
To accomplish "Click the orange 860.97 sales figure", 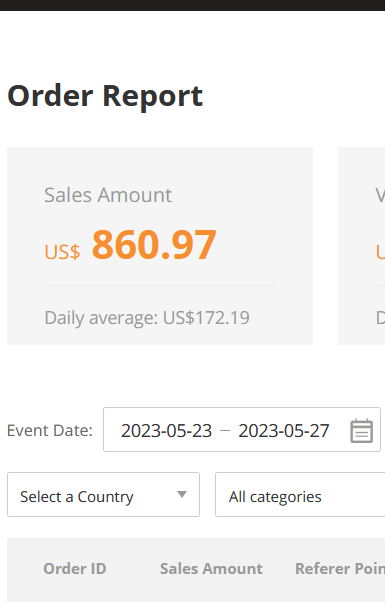I will (x=154, y=245).
